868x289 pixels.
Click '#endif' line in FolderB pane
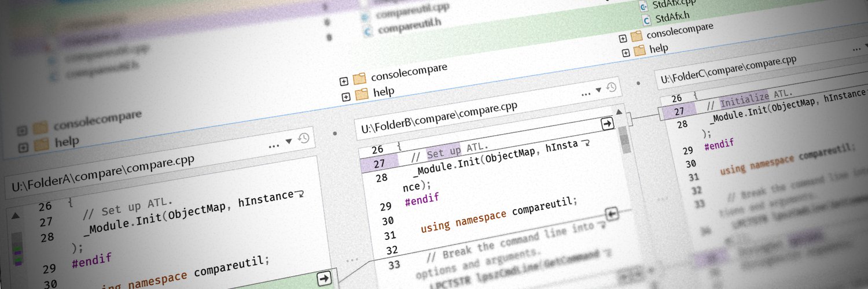coord(422,200)
